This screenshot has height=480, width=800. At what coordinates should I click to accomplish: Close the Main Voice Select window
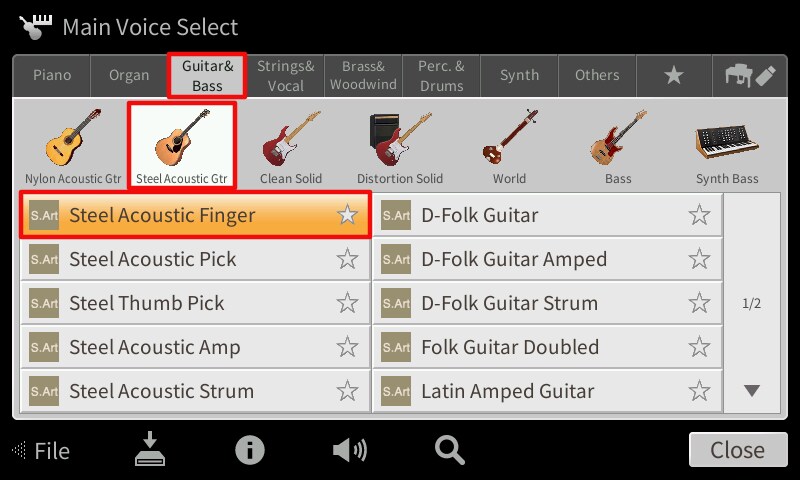(738, 450)
